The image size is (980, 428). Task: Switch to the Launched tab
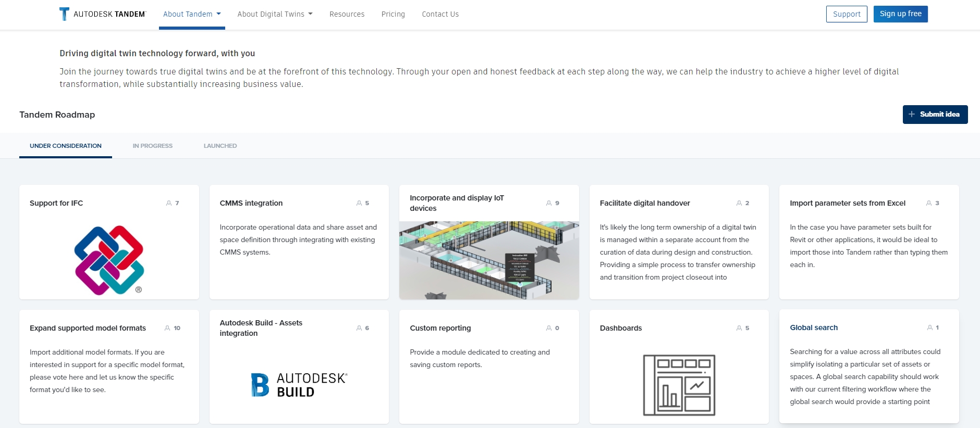(x=220, y=146)
